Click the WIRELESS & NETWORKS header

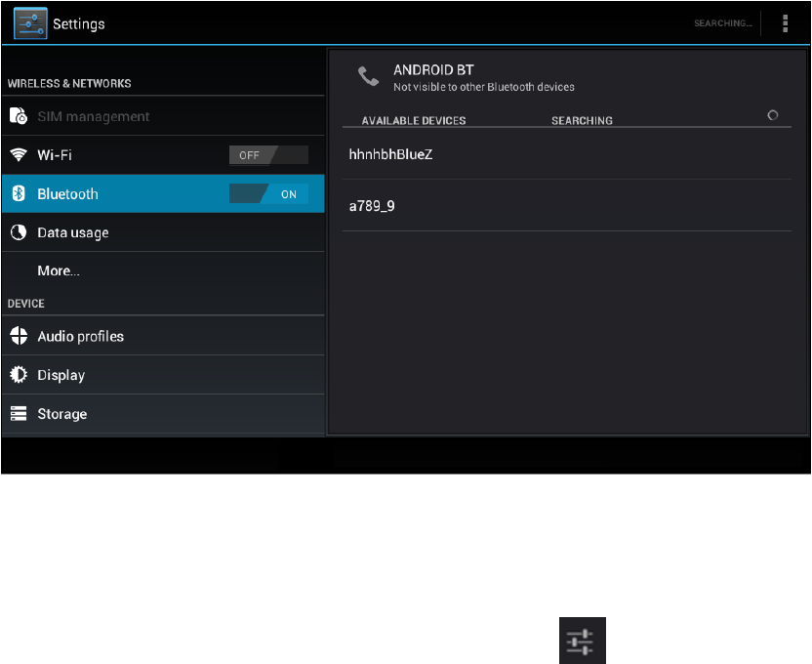[69, 83]
